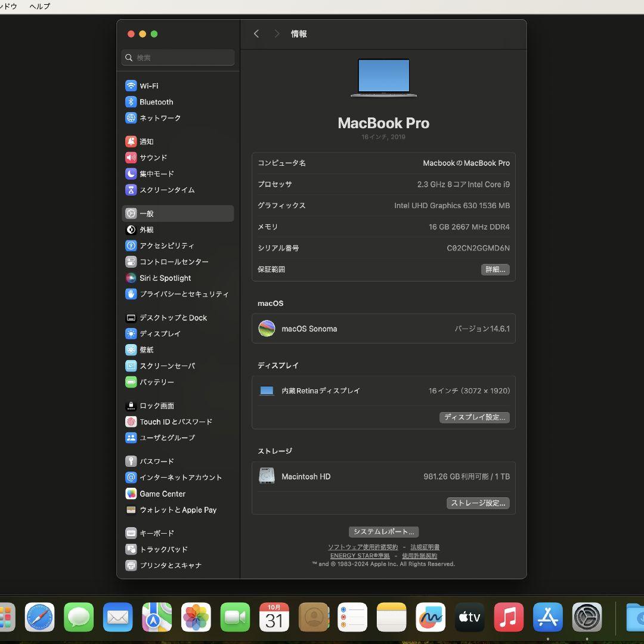Click the Siri と Spotlight icon
The width and height of the screenshot is (644, 644).
point(131,278)
